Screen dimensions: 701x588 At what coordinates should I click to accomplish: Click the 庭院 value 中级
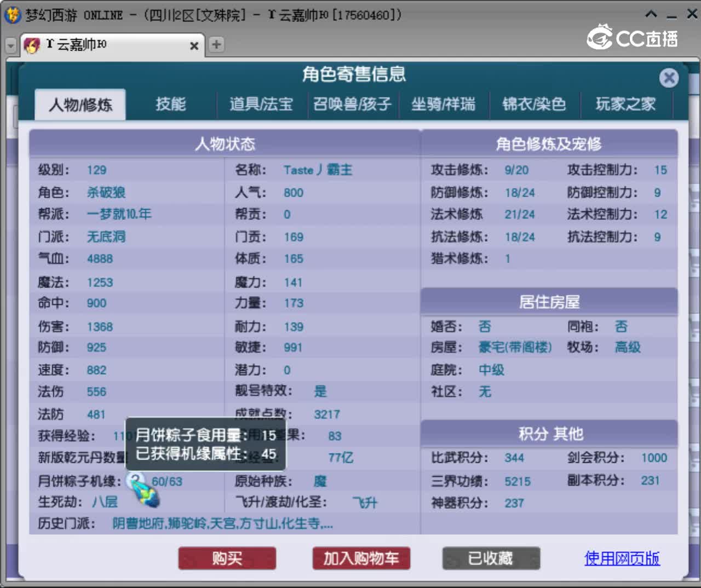491,370
